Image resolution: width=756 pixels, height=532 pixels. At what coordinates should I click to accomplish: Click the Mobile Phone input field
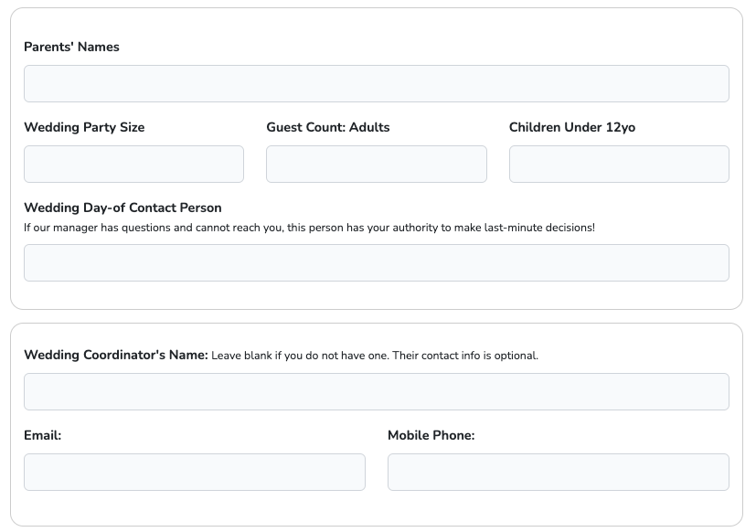pyautogui.click(x=558, y=472)
